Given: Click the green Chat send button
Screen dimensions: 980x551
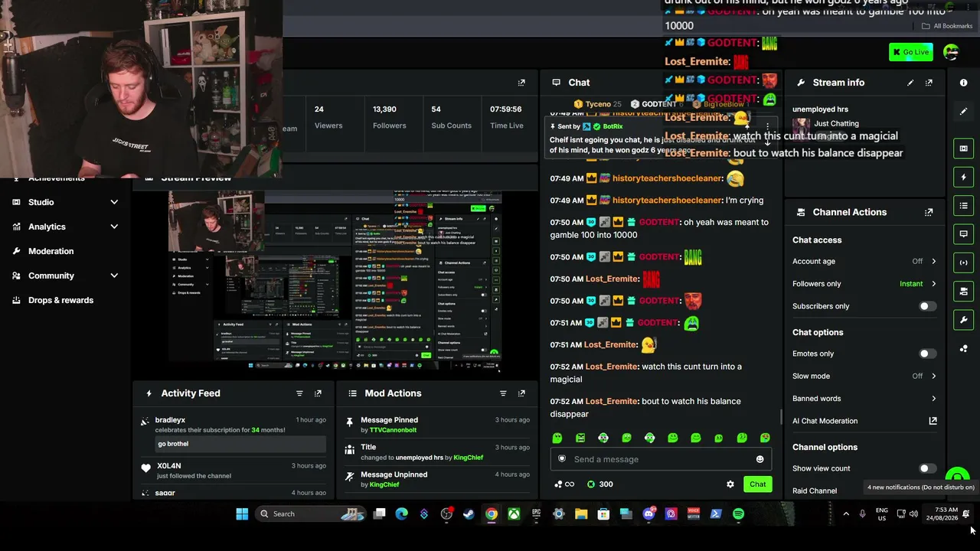Looking at the screenshot, I should point(757,484).
